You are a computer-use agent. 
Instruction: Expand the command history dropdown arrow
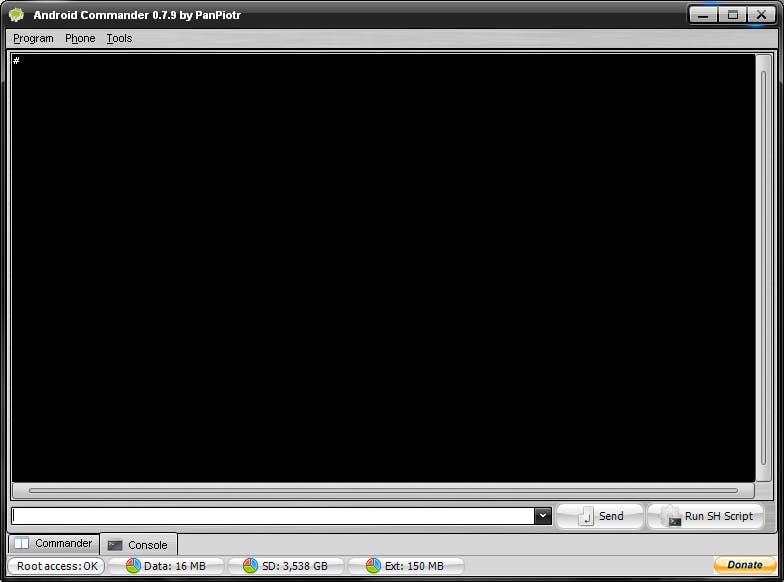pos(542,516)
